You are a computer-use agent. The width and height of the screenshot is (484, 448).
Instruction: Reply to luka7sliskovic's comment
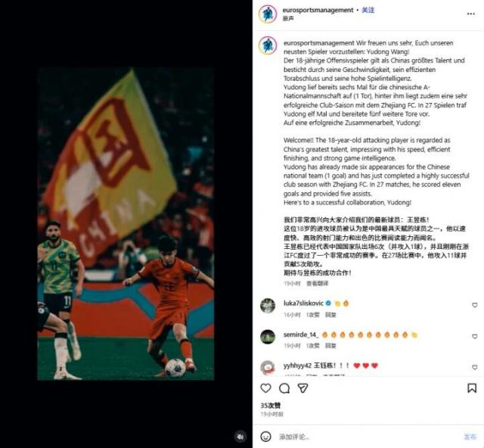[x=330, y=315]
